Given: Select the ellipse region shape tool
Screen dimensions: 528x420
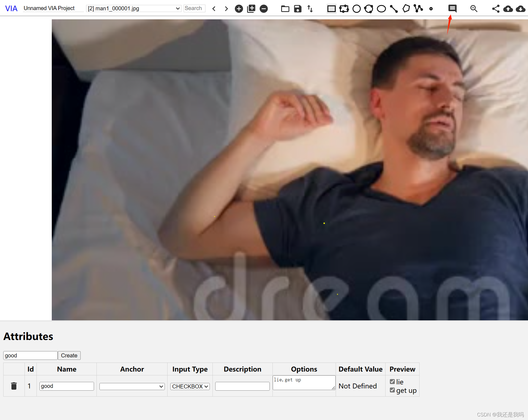Looking at the screenshot, I should point(381,9).
